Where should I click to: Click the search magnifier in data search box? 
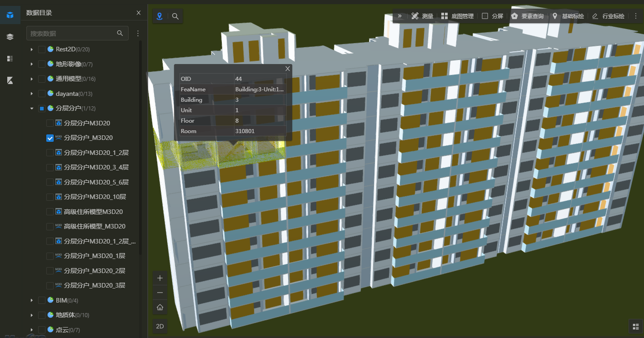(x=120, y=33)
